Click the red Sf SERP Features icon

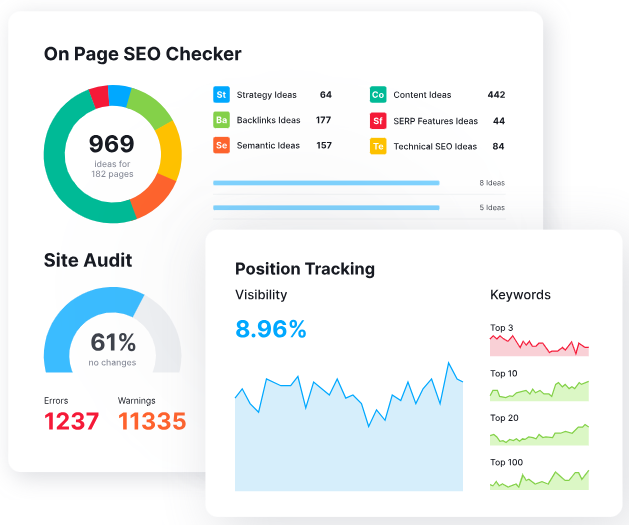(x=378, y=121)
